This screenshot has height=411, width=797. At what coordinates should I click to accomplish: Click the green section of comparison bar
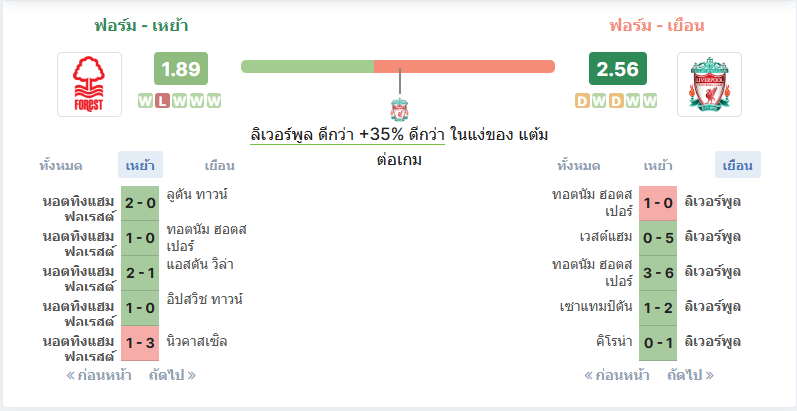coord(308,67)
